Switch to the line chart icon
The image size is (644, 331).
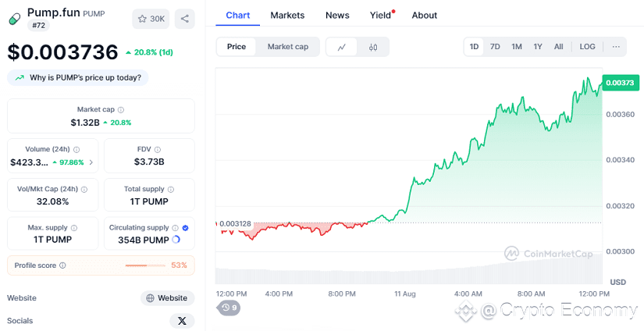point(341,47)
